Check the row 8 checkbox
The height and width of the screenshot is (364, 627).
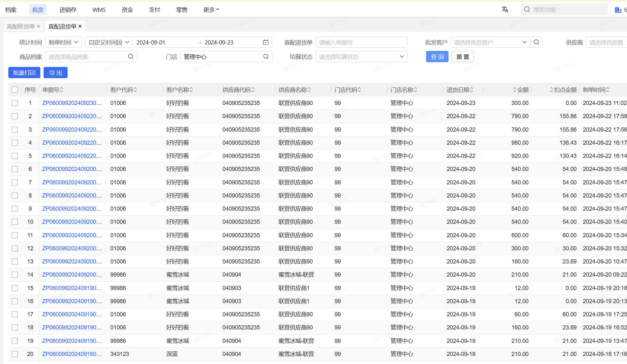15,196
